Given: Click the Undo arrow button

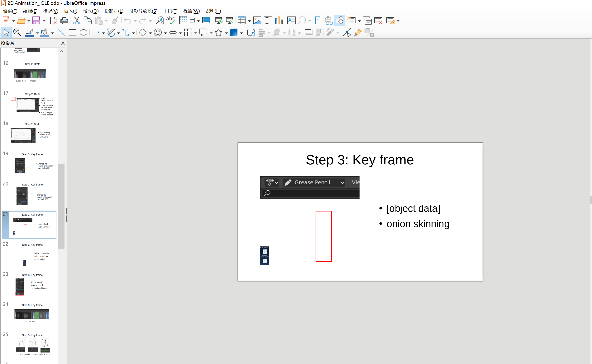Looking at the screenshot, I should (x=127, y=21).
